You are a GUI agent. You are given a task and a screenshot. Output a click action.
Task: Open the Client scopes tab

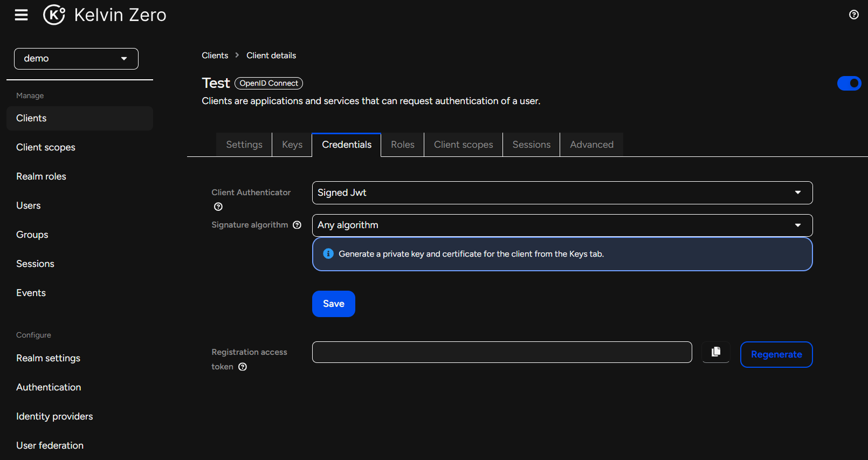click(x=463, y=145)
